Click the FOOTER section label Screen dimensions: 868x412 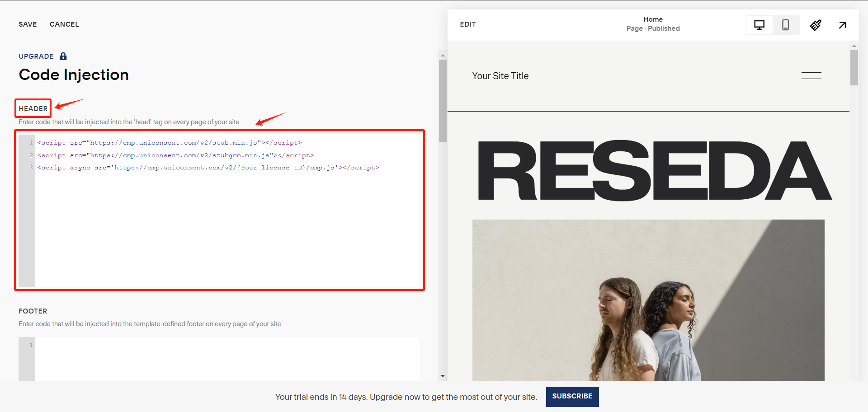pyautogui.click(x=33, y=311)
